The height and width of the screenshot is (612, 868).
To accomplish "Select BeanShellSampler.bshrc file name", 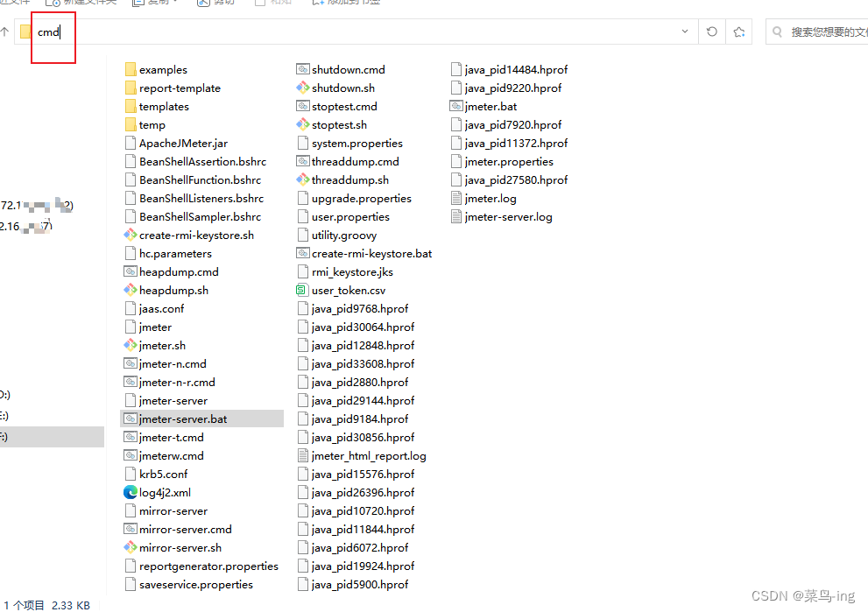I will (x=200, y=217).
